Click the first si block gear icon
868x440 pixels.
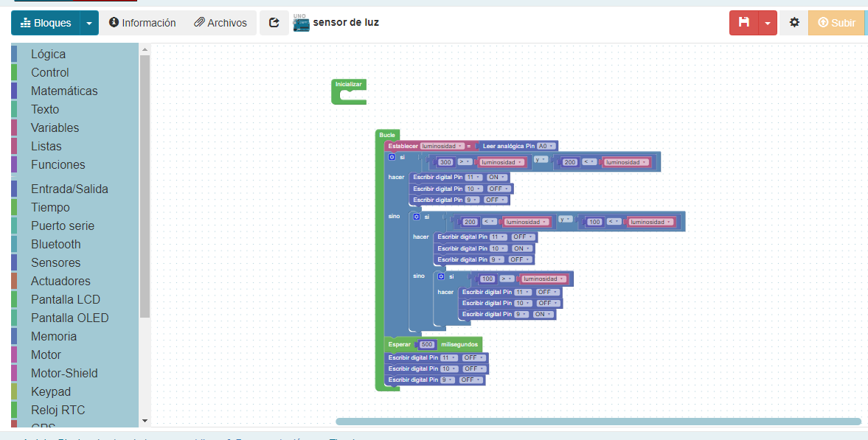[x=392, y=157]
